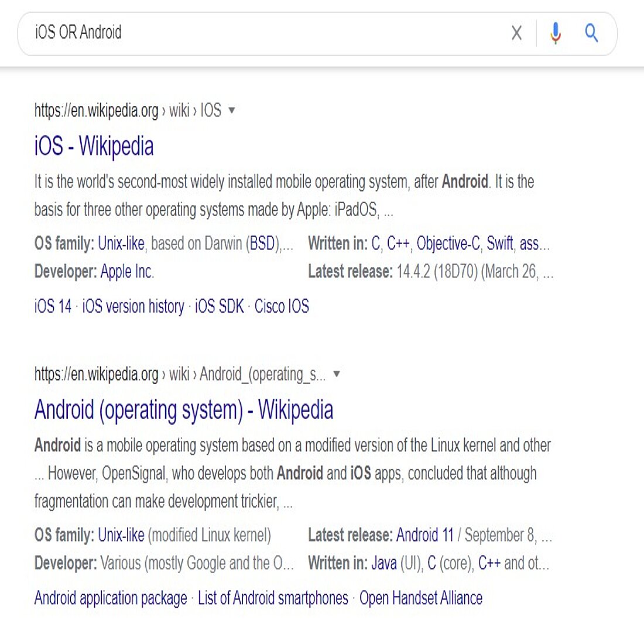Click inside the search input field
This screenshot has height=644, width=644.
234,33
